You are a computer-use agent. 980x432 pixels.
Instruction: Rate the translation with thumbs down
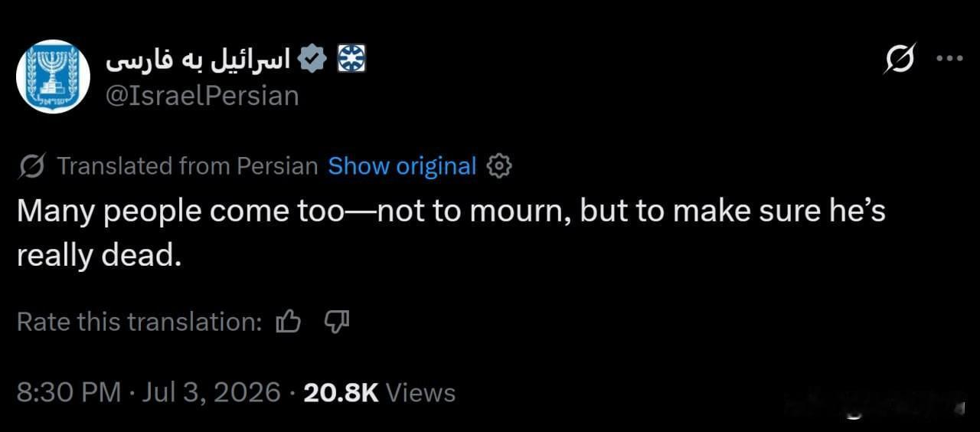[337, 322]
